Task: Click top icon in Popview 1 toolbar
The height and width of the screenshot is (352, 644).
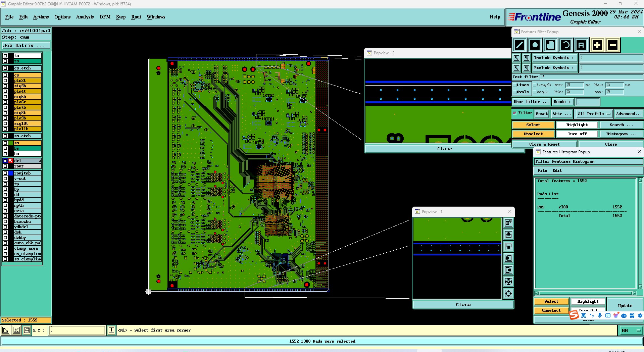Action: point(509,223)
